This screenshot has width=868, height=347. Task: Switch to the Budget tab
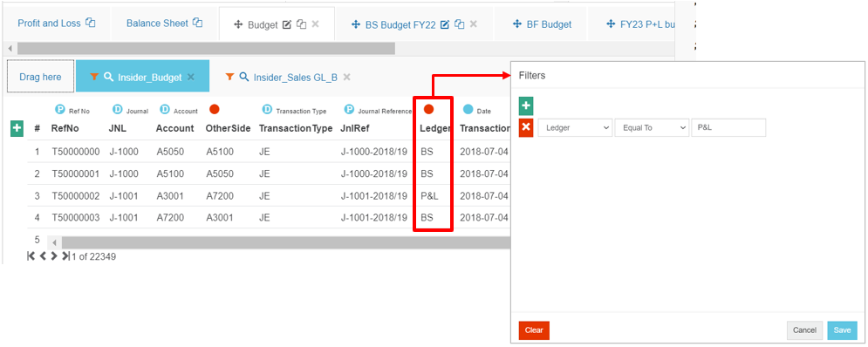[x=263, y=24]
